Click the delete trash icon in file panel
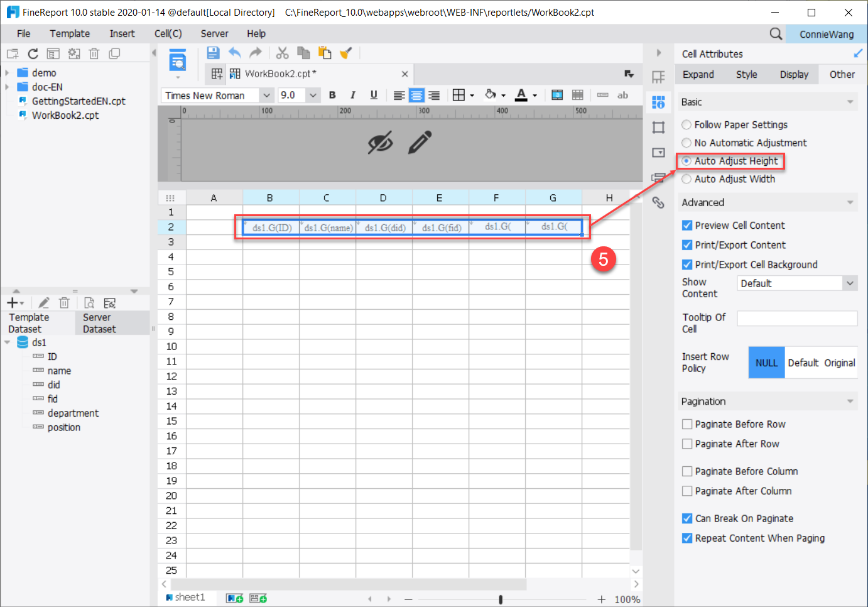Viewport: 868px width, 607px height. (94, 53)
